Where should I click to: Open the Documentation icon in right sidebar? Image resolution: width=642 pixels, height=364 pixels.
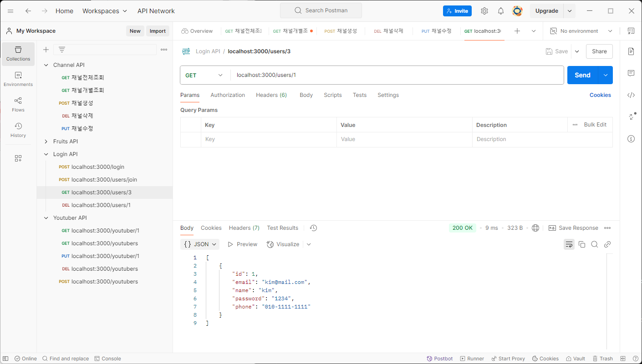pyautogui.click(x=631, y=51)
